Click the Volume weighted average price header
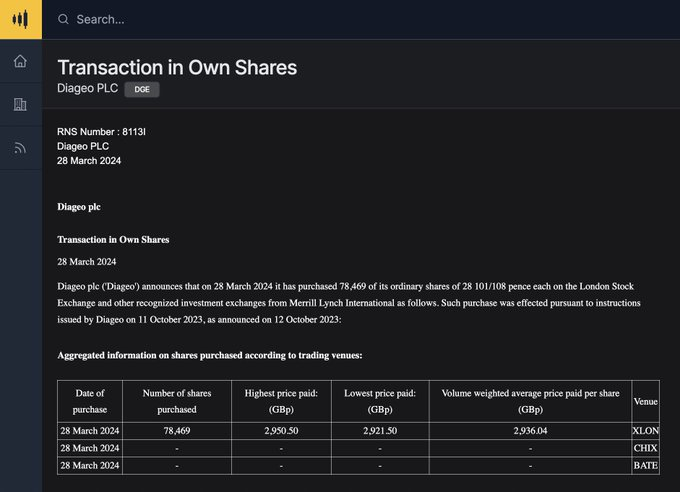 tap(530, 401)
